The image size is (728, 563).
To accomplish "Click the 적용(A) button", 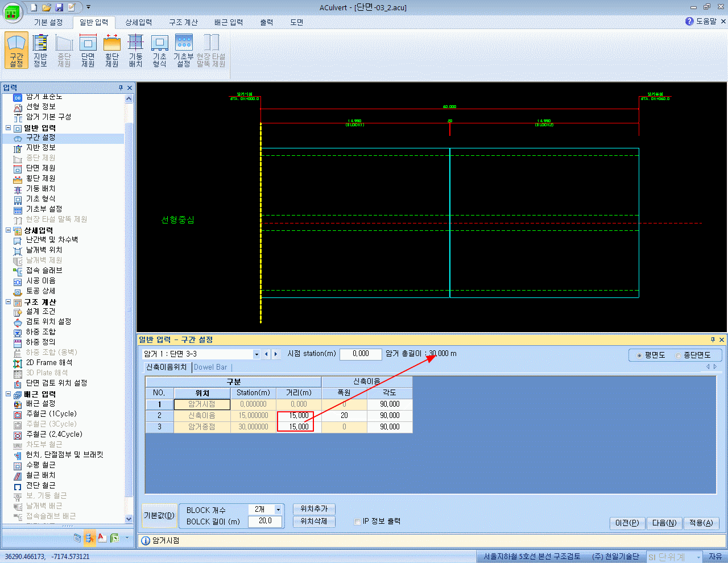I will point(701,523).
